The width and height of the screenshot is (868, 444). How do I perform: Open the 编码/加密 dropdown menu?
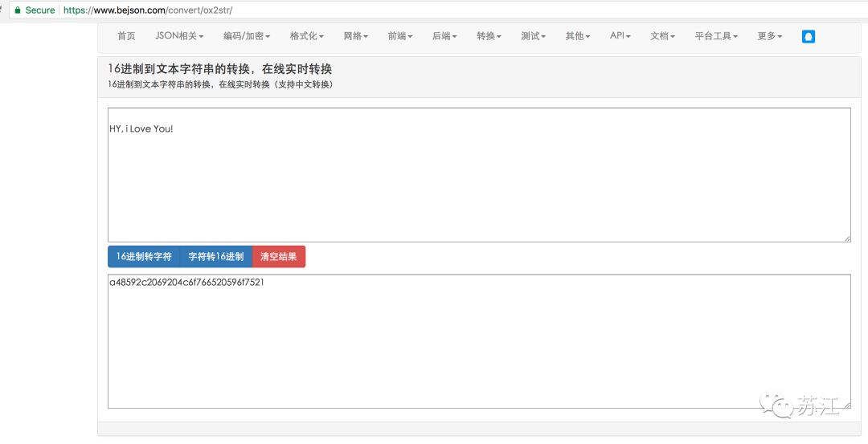click(x=247, y=36)
